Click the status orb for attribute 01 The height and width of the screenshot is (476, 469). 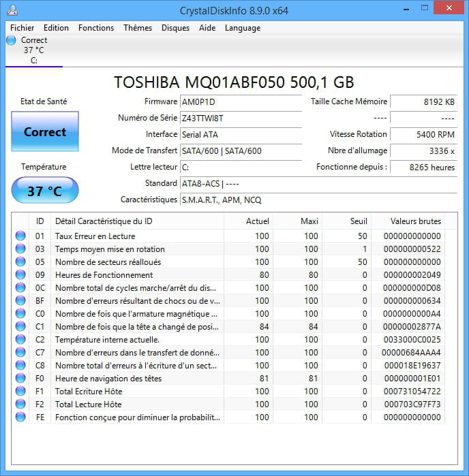pyautogui.click(x=20, y=236)
